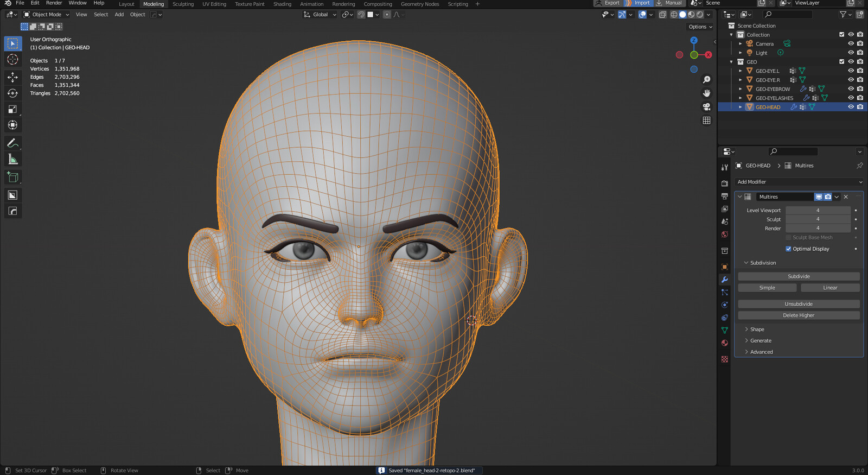The width and height of the screenshot is (868, 475).
Task: Activate the Annotate tool
Action: coord(12,143)
